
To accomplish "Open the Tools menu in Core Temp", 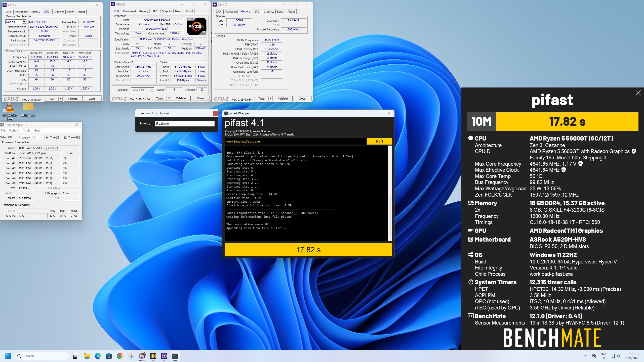I will click(x=27, y=130).
